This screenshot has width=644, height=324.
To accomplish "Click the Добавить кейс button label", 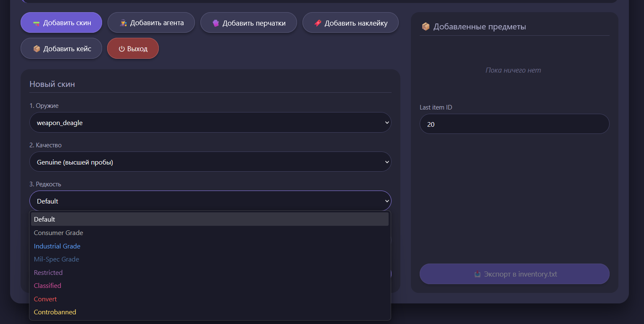I will click(x=67, y=49).
